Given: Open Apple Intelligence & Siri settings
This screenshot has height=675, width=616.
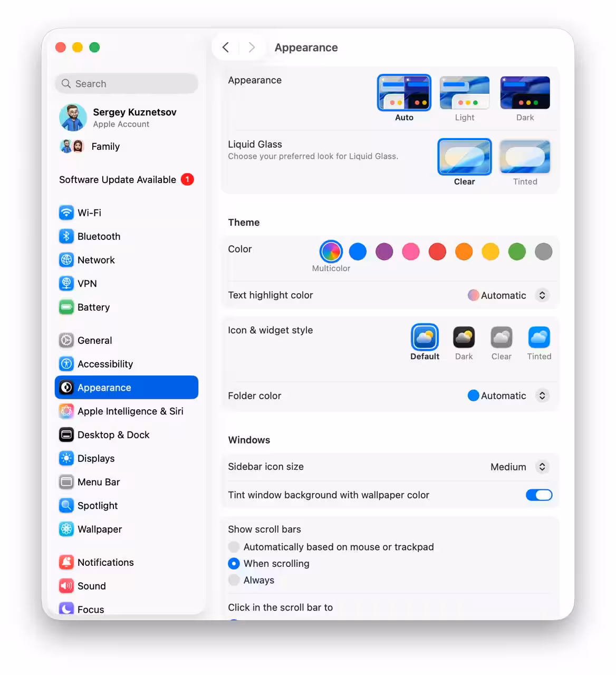Looking at the screenshot, I should click(x=130, y=411).
